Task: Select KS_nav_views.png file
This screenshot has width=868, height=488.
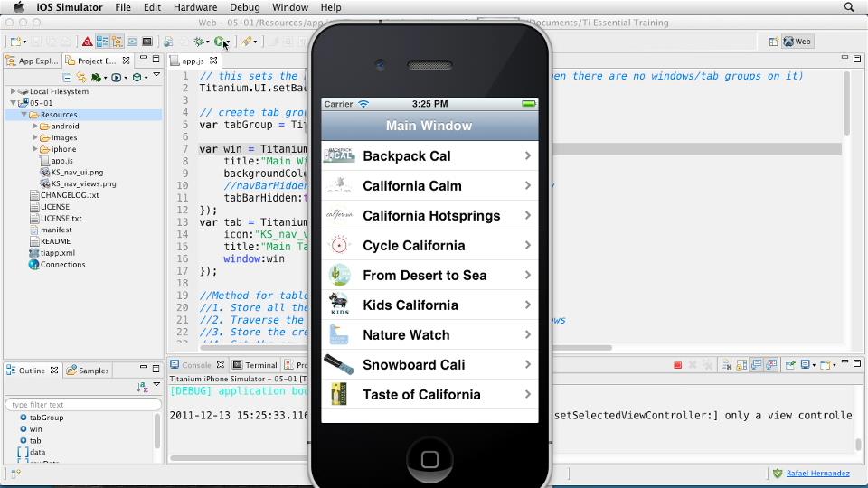Action: [x=83, y=183]
